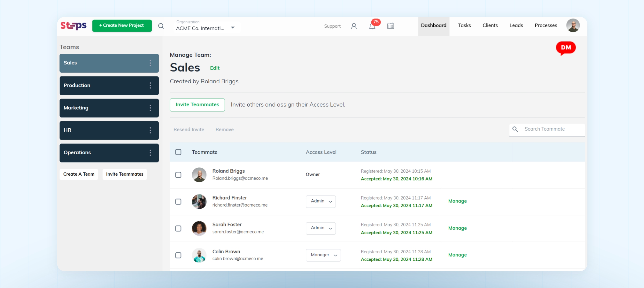Open Richard Finster's Admin access dropdown

click(321, 201)
